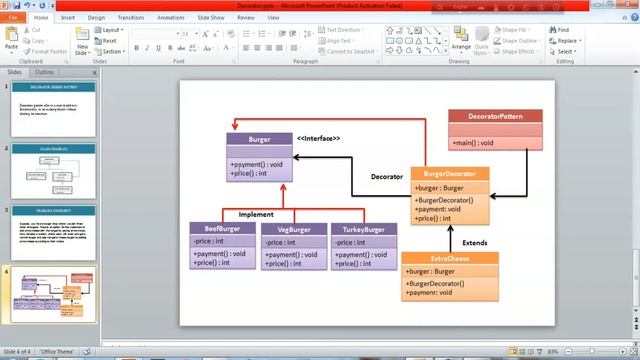Toggle Strikethrough formatting
This screenshot has height=360, width=640.
pyautogui.click(x=181, y=48)
